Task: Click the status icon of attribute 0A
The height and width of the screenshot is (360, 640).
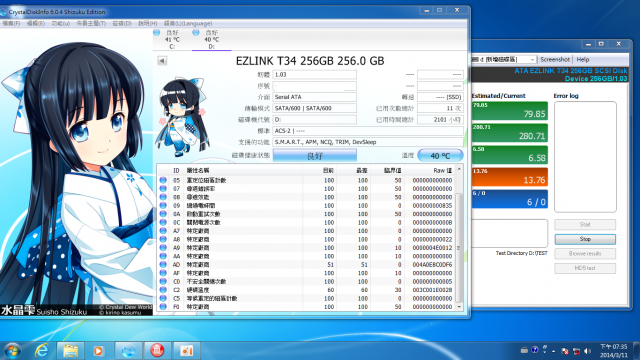Action: pyautogui.click(x=163, y=214)
